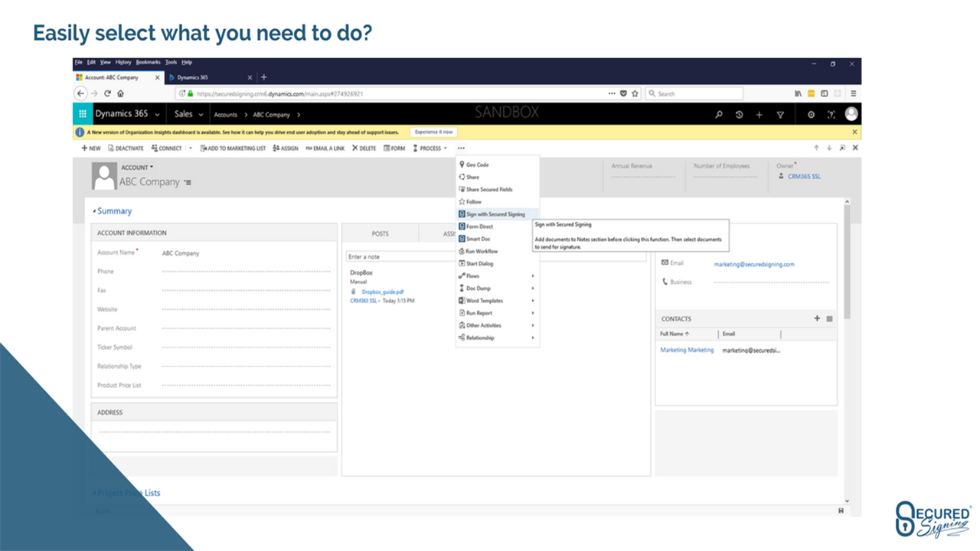Close the Dynamics 365 browser tab

coord(251,77)
